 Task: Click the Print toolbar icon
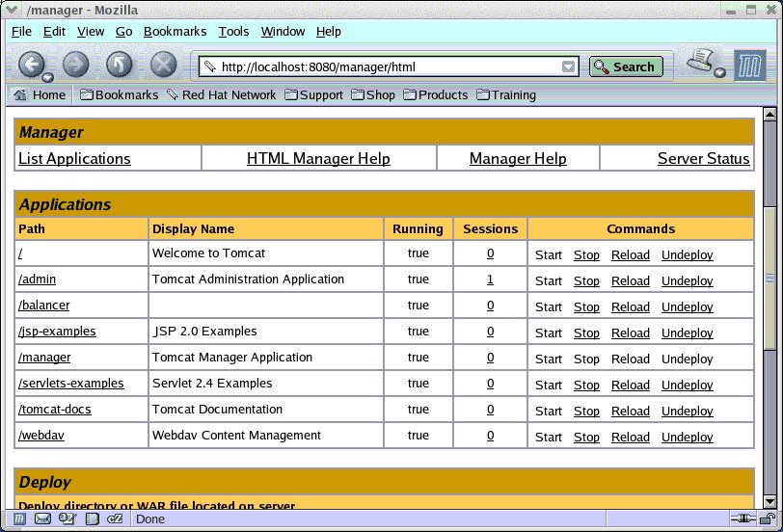tap(701, 62)
